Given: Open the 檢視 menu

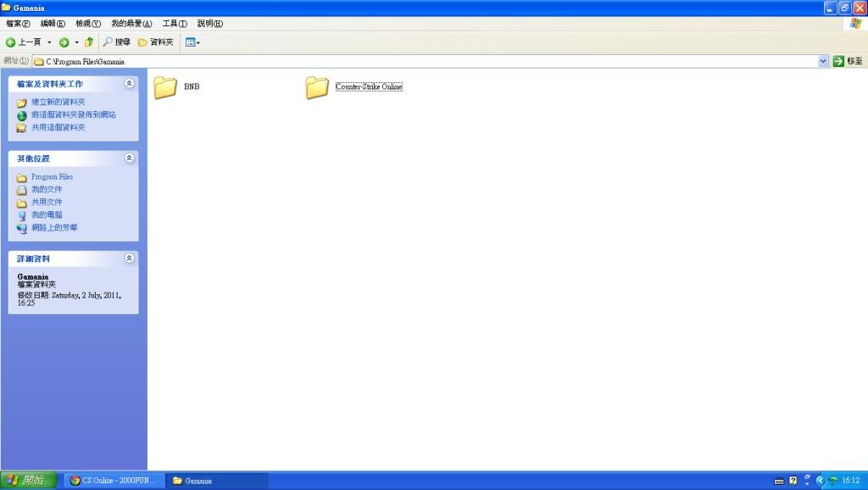Looking at the screenshot, I should 88,23.
